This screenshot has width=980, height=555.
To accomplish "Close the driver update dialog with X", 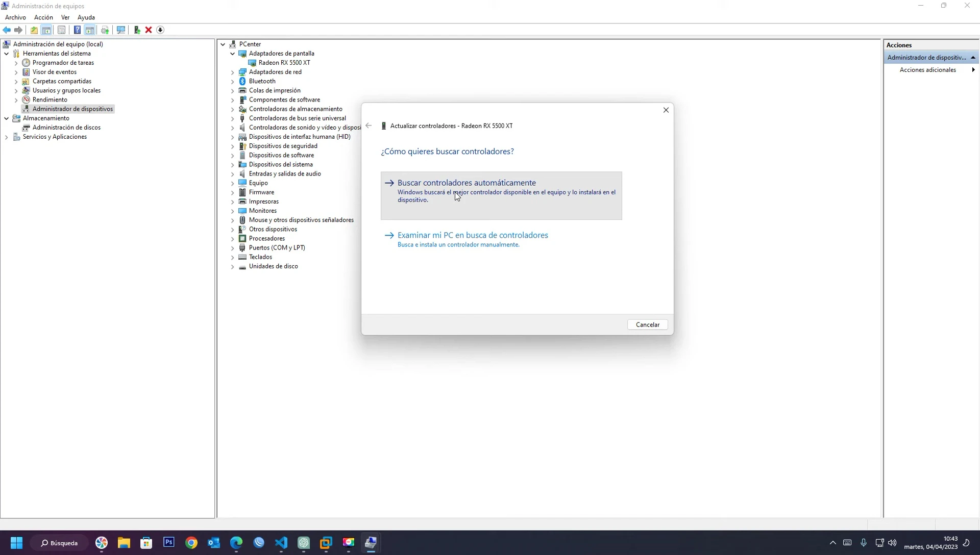I will point(666,110).
